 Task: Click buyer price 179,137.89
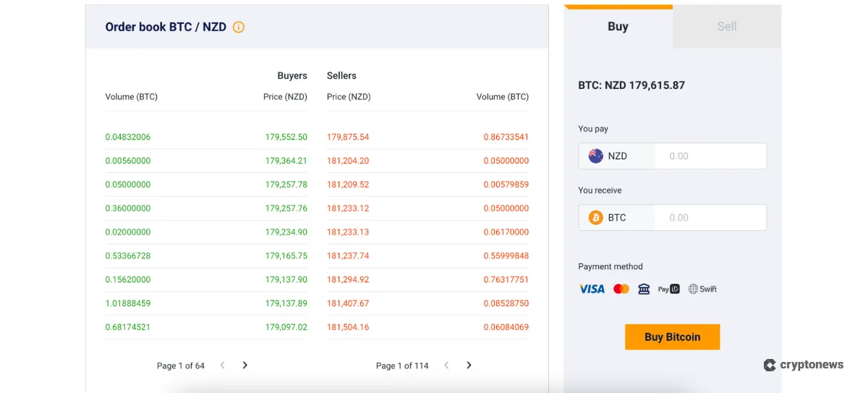[286, 303]
